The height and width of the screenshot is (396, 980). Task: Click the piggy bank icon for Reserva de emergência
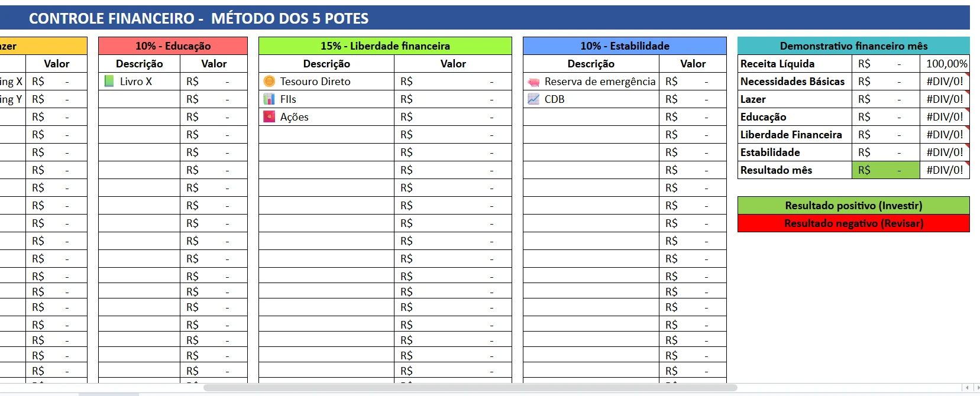point(533,82)
